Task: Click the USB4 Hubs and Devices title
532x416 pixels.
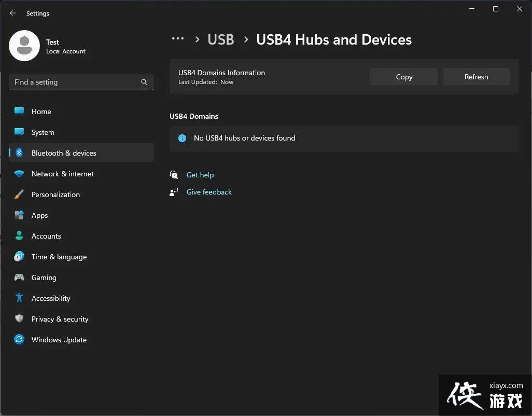Action: point(333,39)
